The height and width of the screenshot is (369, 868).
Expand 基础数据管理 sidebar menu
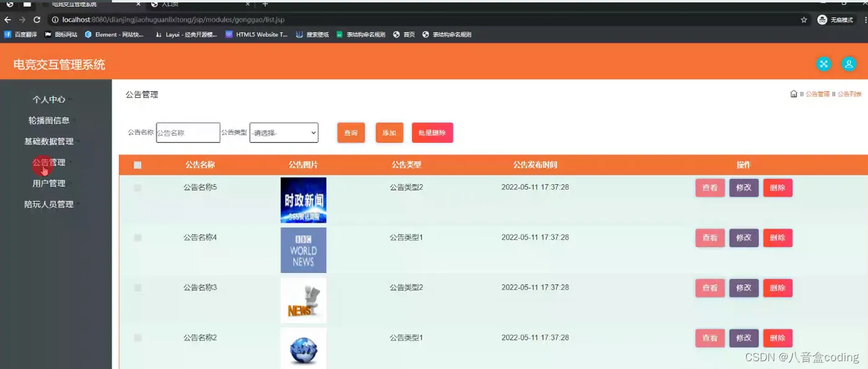49,141
